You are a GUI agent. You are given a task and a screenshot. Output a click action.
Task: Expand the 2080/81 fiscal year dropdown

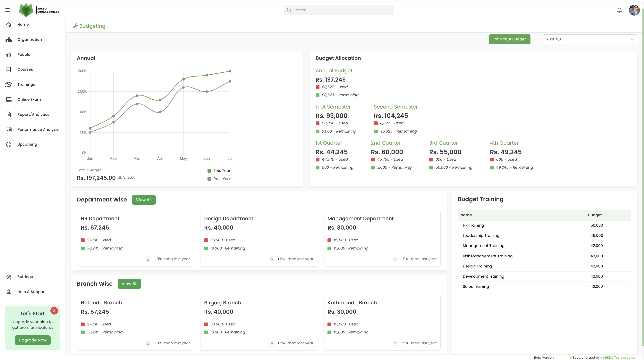632,39
